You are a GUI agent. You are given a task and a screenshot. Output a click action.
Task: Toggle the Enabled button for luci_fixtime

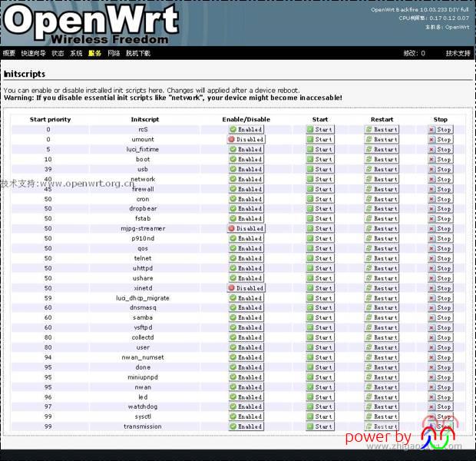(246, 150)
